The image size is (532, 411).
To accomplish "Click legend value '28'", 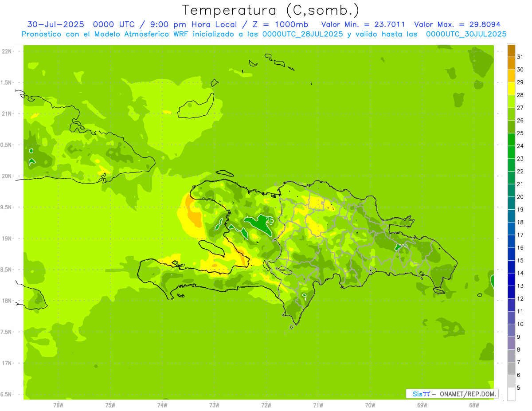I will (x=520, y=95).
